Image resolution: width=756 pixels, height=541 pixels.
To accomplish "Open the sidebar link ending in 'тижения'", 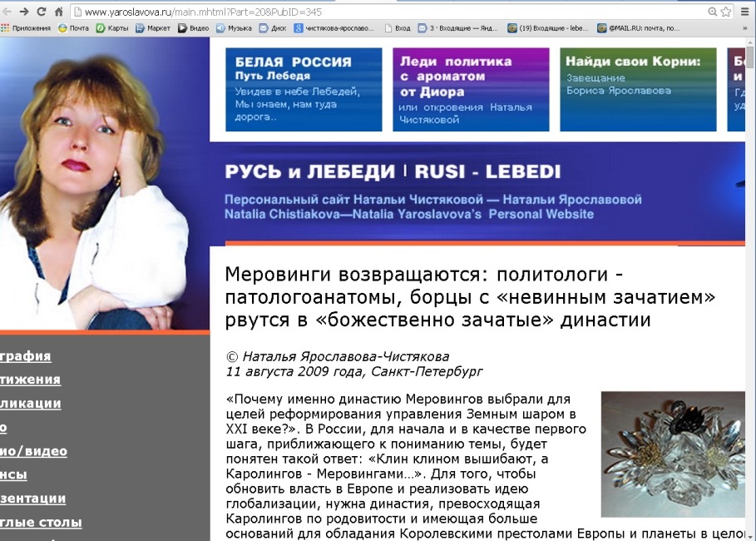I will click(x=31, y=380).
